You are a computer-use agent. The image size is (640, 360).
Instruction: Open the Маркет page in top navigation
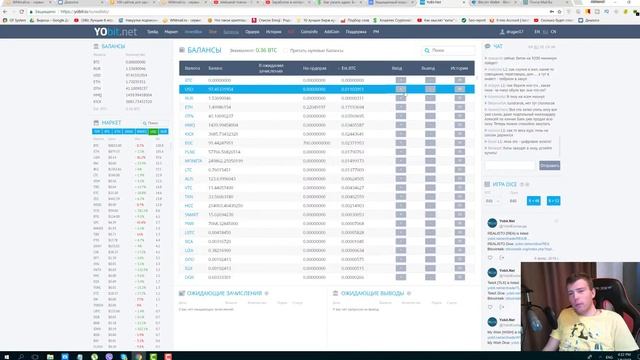[x=171, y=32]
